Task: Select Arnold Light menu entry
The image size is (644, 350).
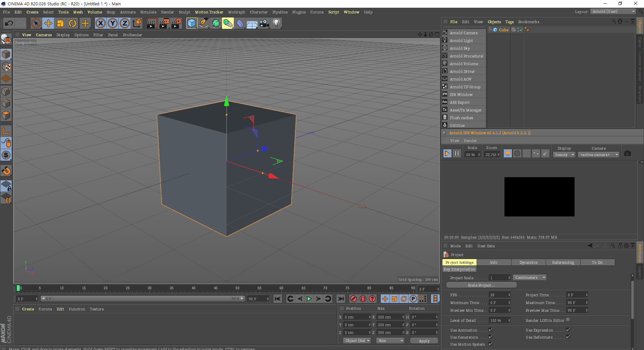Action: coord(464,40)
